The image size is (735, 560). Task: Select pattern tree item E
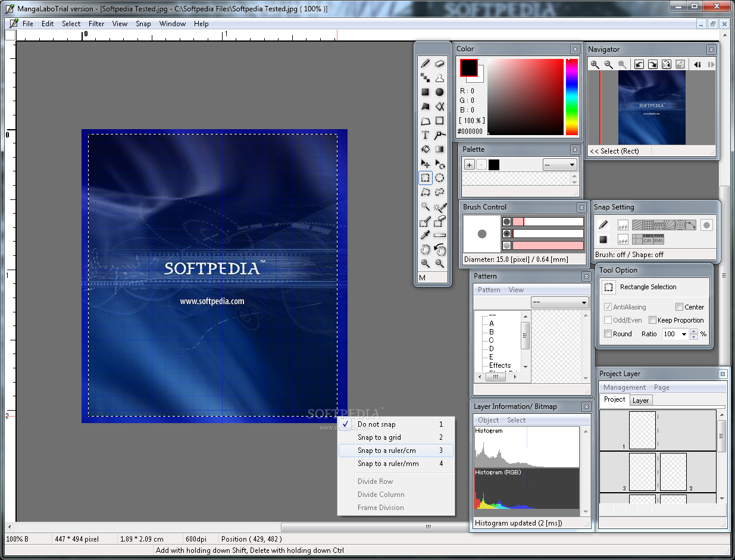click(492, 357)
